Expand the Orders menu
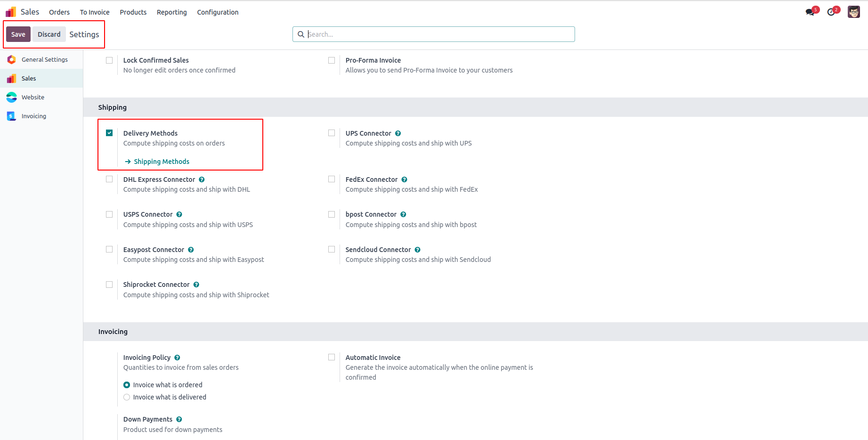 tap(59, 12)
